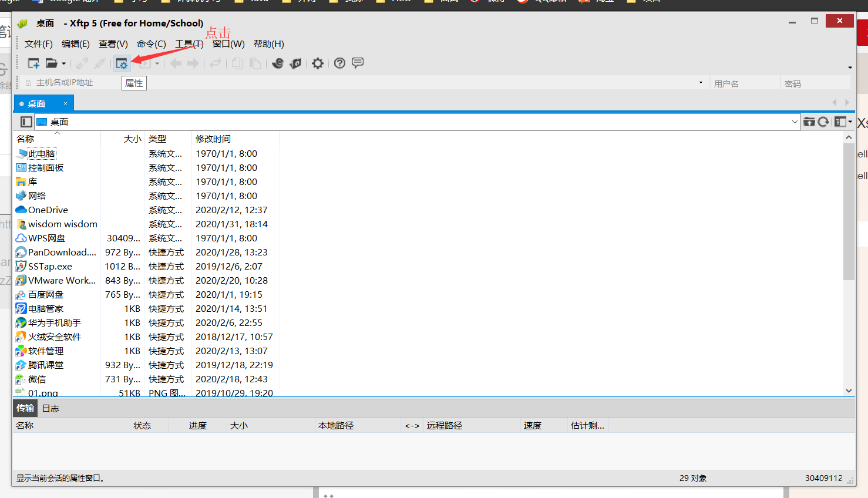The image size is (868, 498).
Task: Click the host name or IP address field
Action: (x=364, y=83)
